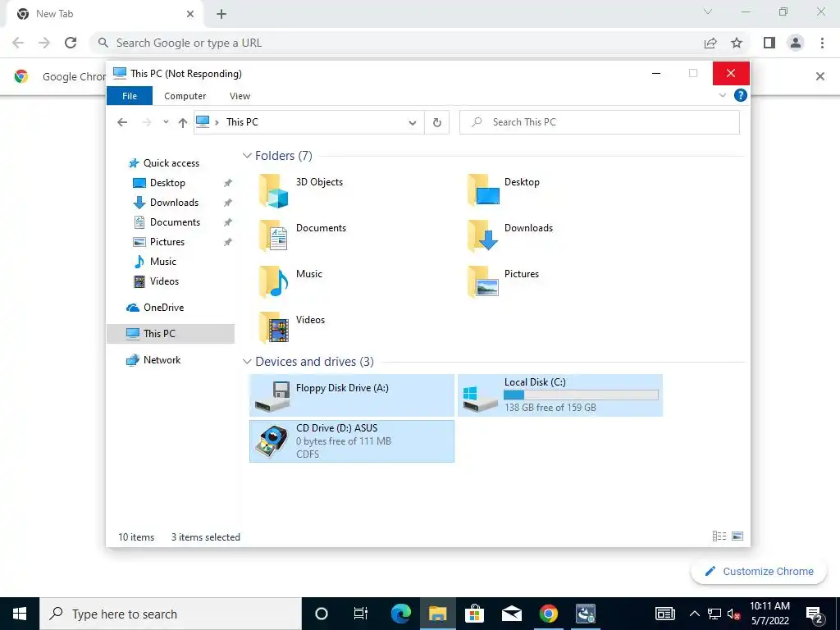The height and width of the screenshot is (630, 840).
Task: Select CD Drive (D:) ASUS
Action: point(352,441)
